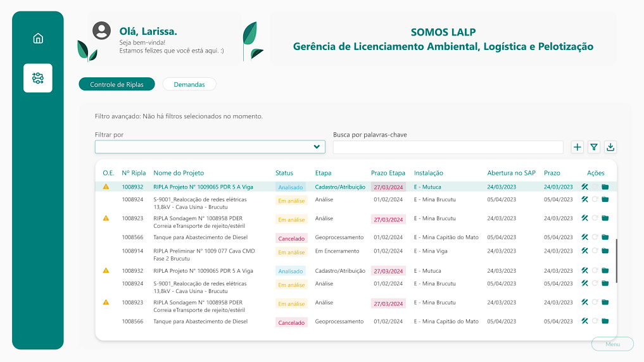The height and width of the screenshot is (362, 644).
Task: Open folder icon in highlighted 1008932 row
Action: click(x=605, y=187)
